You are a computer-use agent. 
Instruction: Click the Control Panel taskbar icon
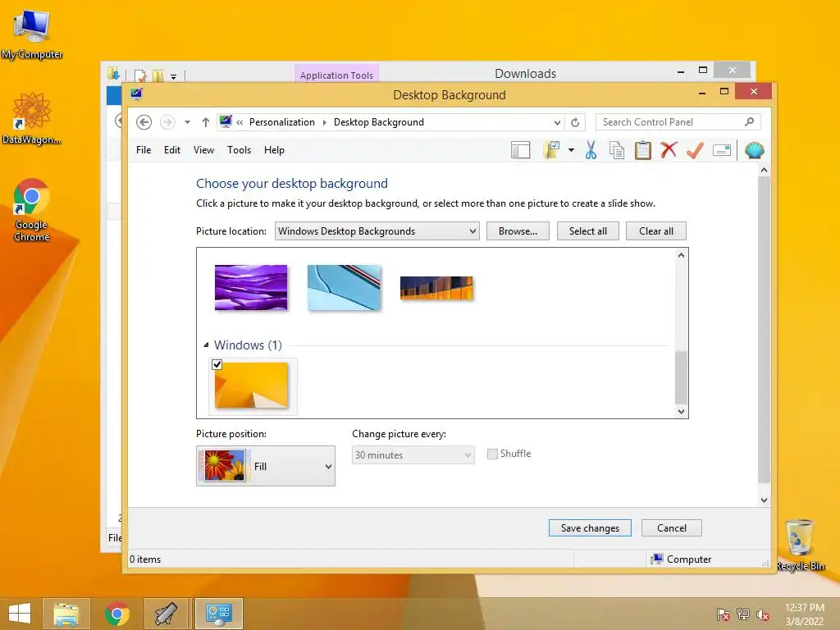click(x=218, y=614)
